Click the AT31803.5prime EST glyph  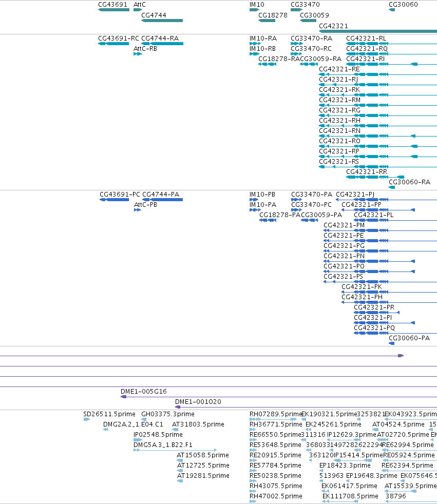click(x=175, y=430)
